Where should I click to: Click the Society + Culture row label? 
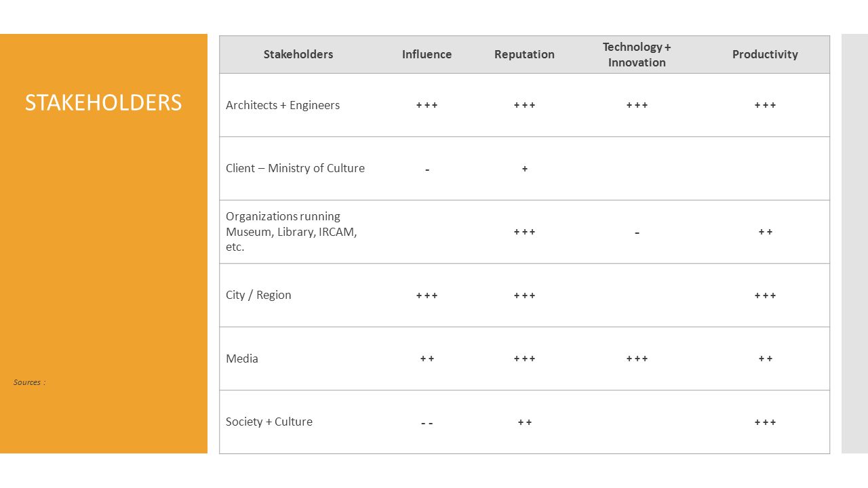click(x=269, y=422)
